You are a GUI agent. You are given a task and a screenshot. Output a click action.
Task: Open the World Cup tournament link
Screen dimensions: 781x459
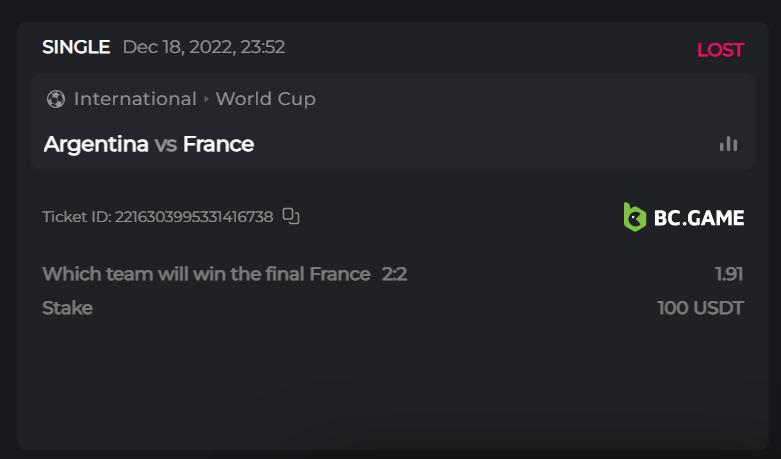click(265, 99)
